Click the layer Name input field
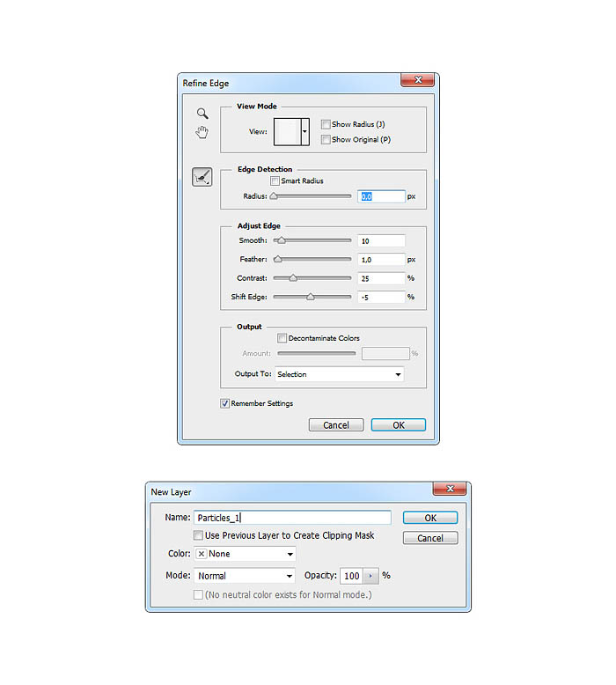 tap(292, 518)
